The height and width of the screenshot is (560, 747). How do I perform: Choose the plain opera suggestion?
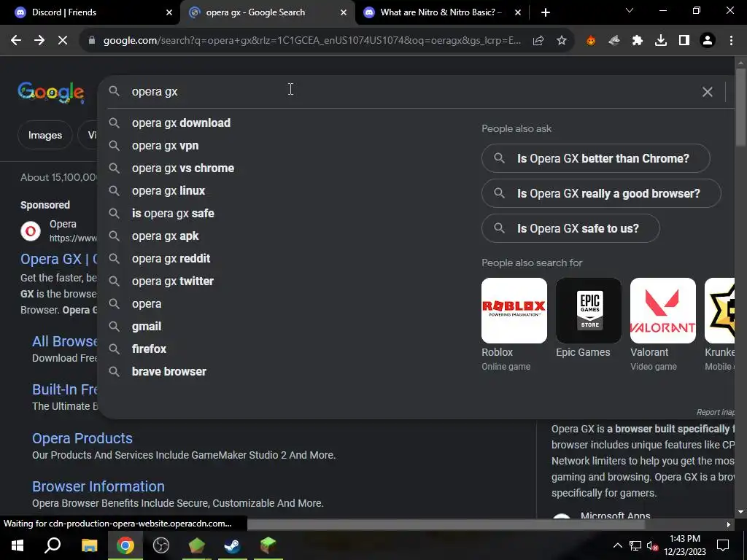[x=146, y=304]
